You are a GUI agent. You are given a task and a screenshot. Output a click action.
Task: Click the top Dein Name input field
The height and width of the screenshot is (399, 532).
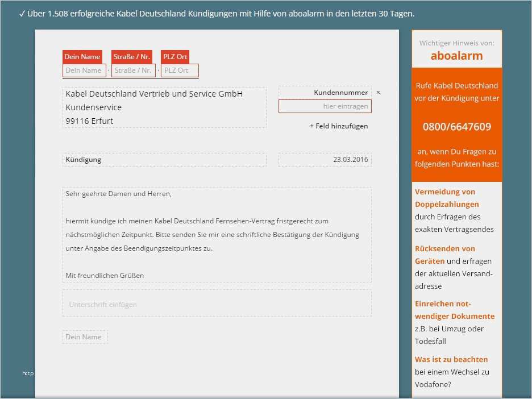coord(84,70)
